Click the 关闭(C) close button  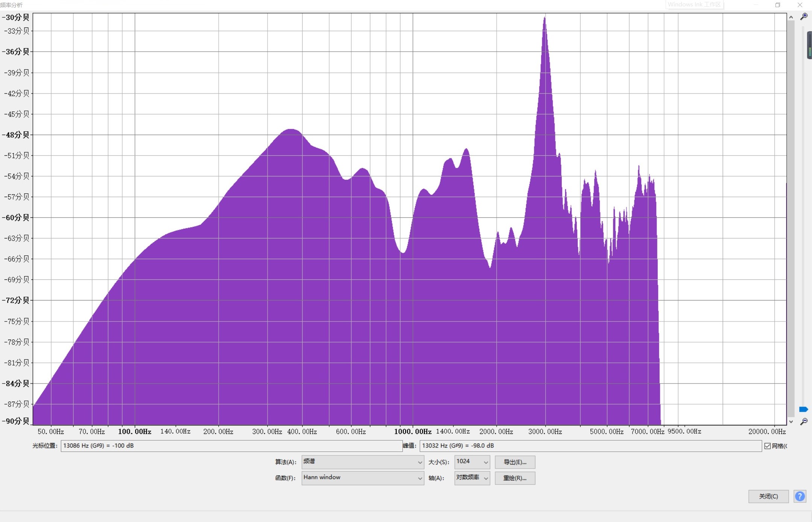(x=768, y=496)
